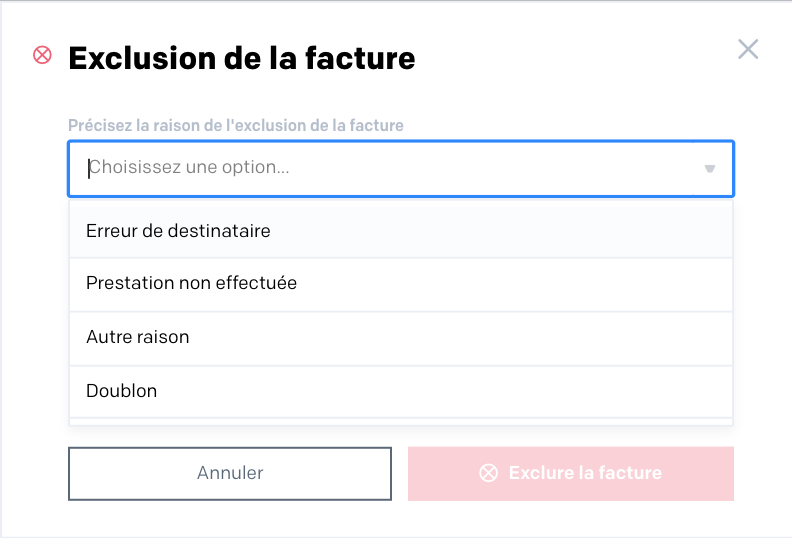Click the blue-outlined exclusion reason combo box
Screen dimensions: 792x538
(401, 169)
